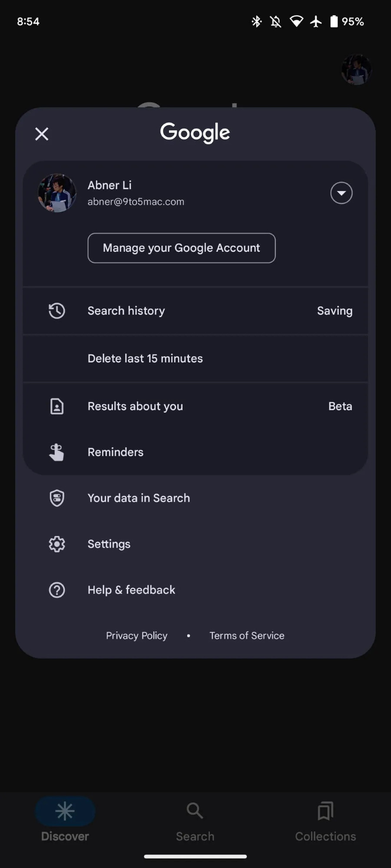Open Search history clock icon

[57, 311]
